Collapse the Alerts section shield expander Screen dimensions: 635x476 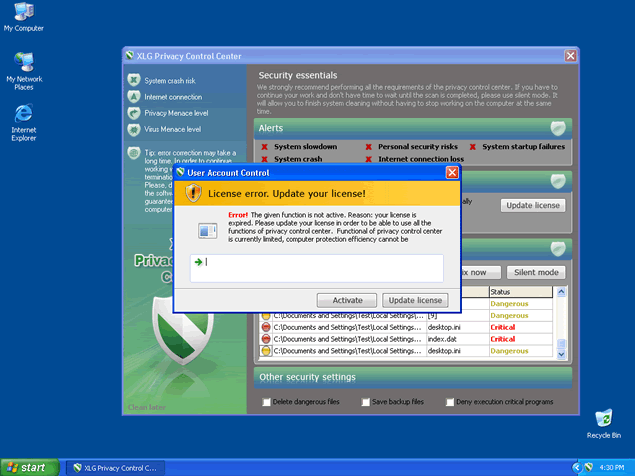click(559, 128)
